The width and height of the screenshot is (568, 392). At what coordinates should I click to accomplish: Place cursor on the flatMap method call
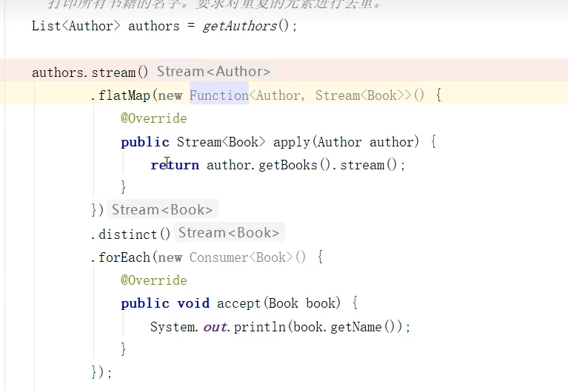point(125,95)
